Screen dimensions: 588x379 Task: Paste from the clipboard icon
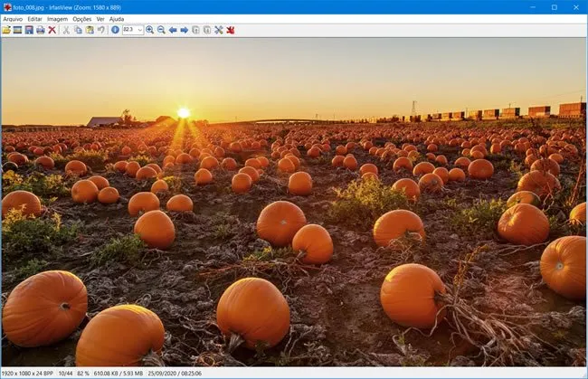(x=90, y=30)
